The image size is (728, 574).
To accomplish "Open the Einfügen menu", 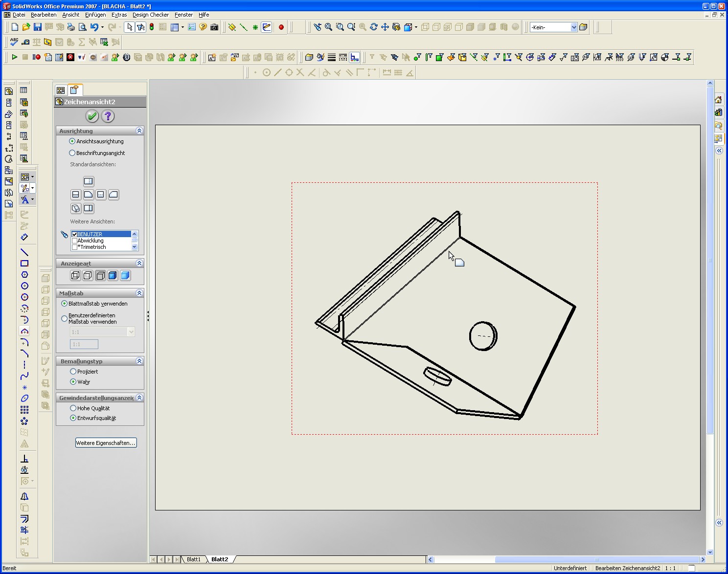I will 95,15.
